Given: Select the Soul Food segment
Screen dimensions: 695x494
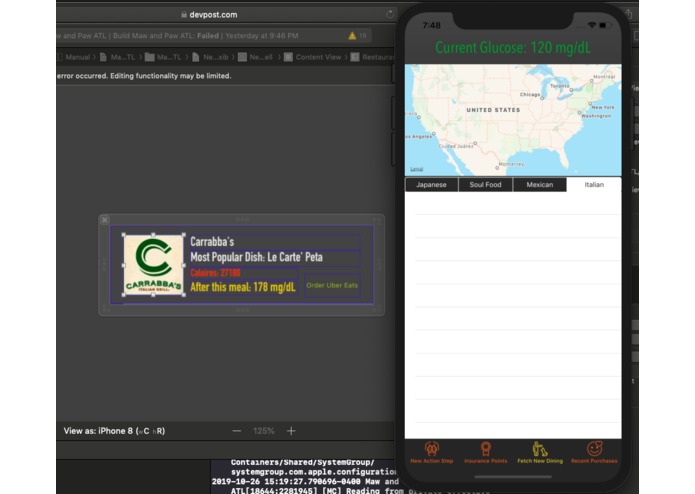Looking at the screenshot, I should point(485,185).
